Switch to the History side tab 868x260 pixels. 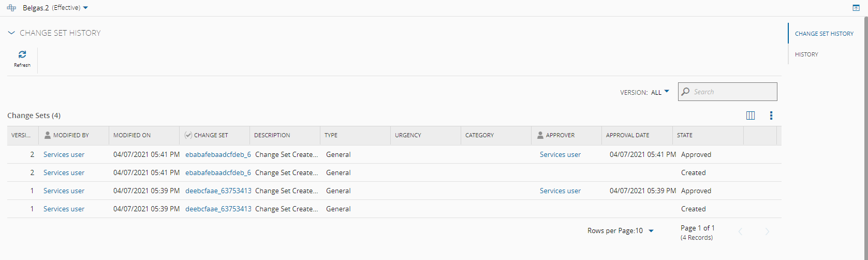[x=806, y=54]
